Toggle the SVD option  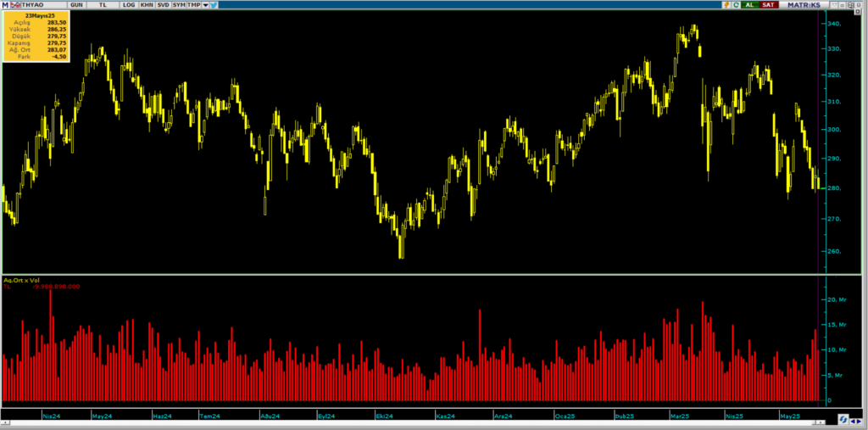163,5
